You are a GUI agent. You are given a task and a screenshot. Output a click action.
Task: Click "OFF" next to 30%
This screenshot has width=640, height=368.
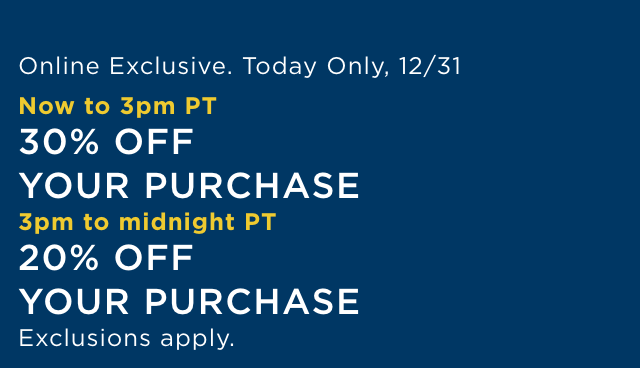coord(154,142)
